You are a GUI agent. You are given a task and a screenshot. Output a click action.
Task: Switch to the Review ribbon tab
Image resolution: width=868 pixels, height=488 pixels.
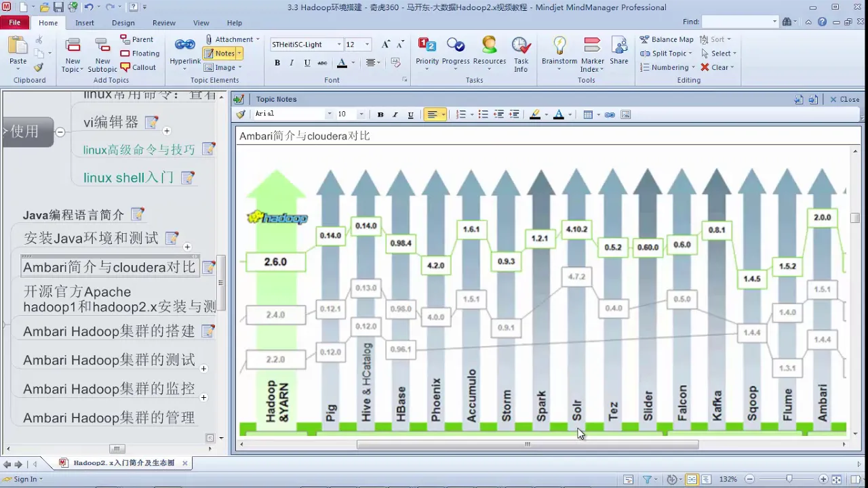click(164, 22)
